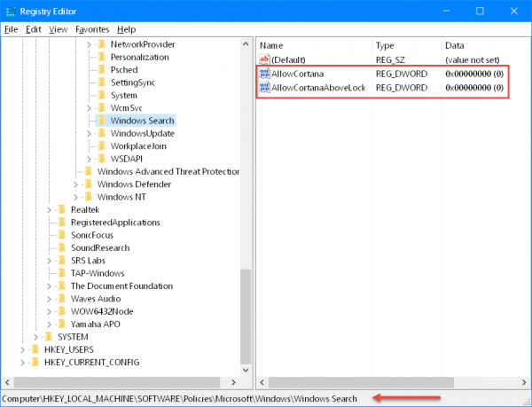Viewport: 532px width, 407px height.
Task: Click the tree pane scroll up arrow
Action: (246, 43)
